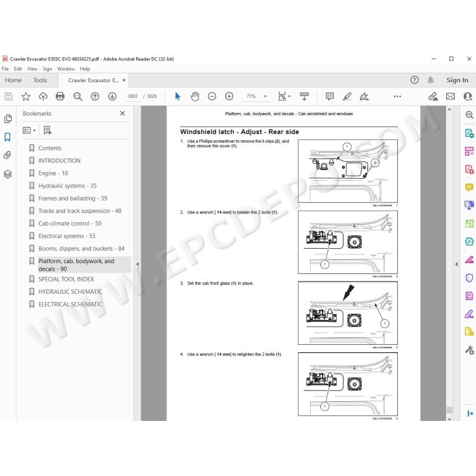Upload file to cloud icon
This screenshot has height=476, width=476.
43,97
